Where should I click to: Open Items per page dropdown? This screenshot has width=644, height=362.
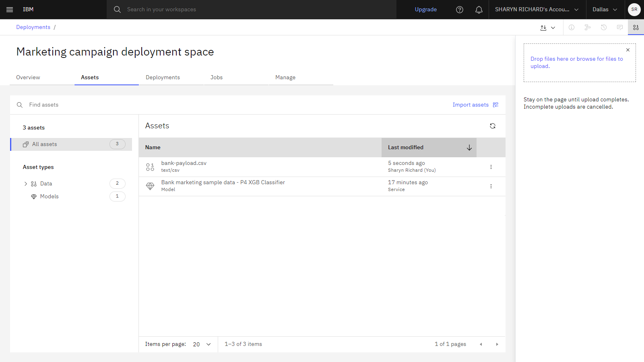[202, 344]
